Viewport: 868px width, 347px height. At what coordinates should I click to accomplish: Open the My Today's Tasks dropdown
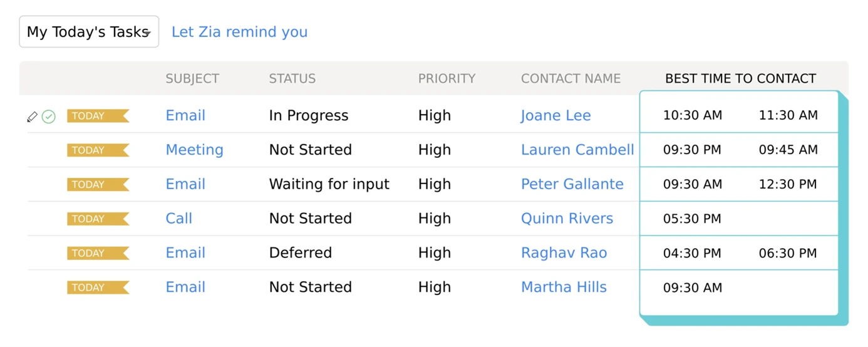(89, 32)
